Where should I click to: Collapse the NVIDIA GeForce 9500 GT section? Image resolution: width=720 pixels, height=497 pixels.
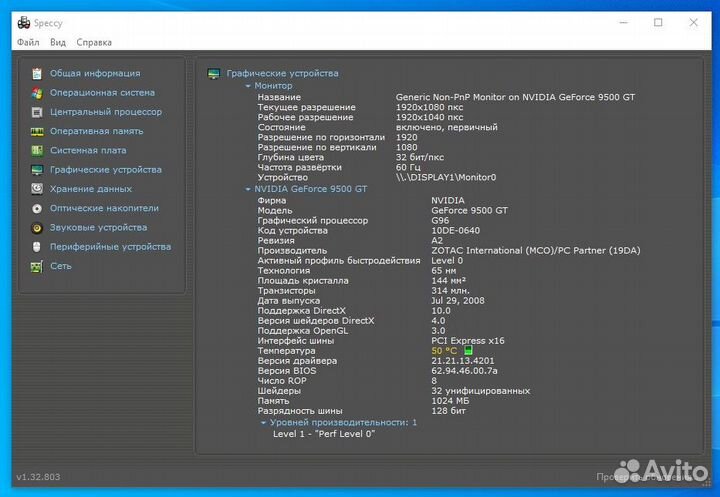pos(247,189)
